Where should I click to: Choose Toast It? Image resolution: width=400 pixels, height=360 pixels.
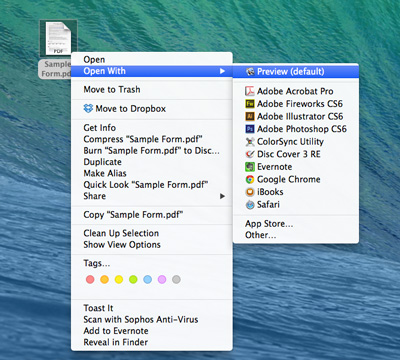pos(152,308)
